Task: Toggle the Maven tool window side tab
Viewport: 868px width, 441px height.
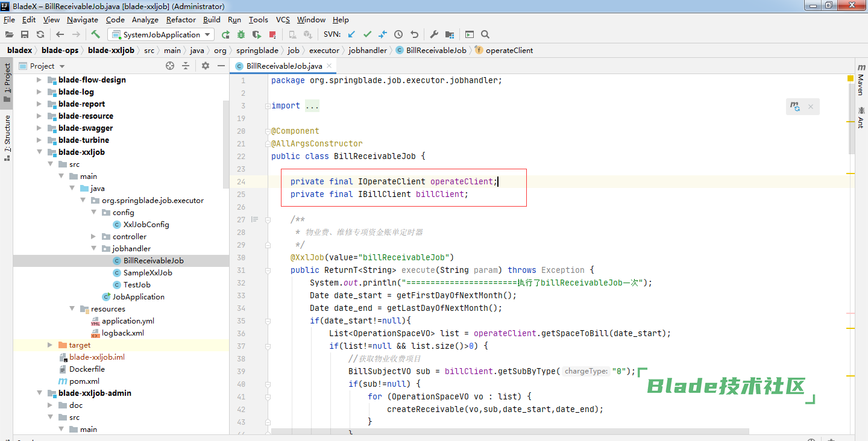Action: click(861, 80)
